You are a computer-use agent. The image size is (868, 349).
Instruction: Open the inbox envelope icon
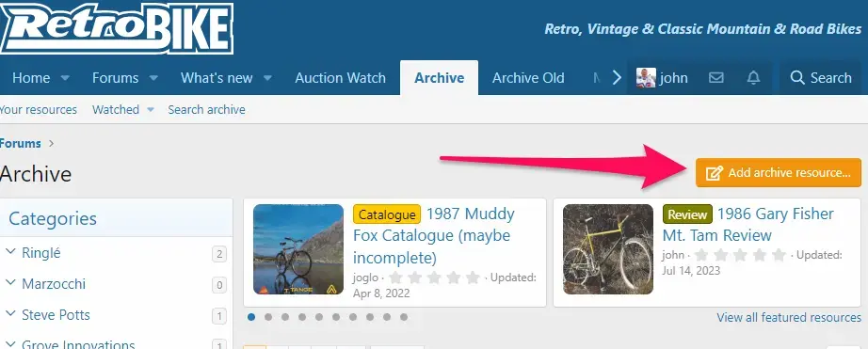tap(715, 78)
